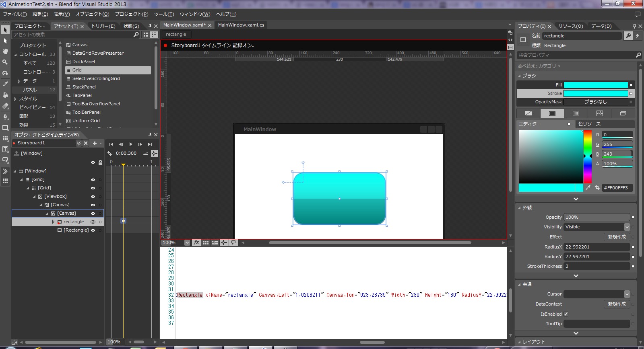Expand the rectangle tree item
The height and width of the screenshot is (349, 644).
tap(53, 222)
